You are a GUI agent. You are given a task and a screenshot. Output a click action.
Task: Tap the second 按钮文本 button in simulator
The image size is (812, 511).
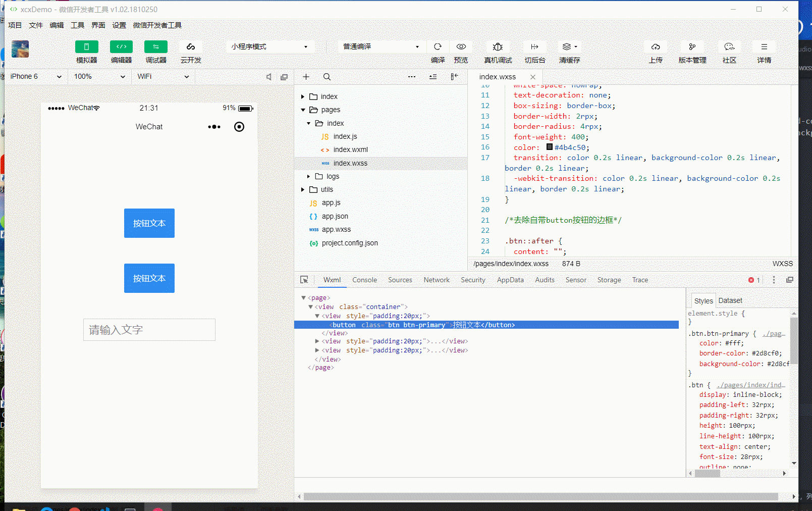[x=149, y=278]
